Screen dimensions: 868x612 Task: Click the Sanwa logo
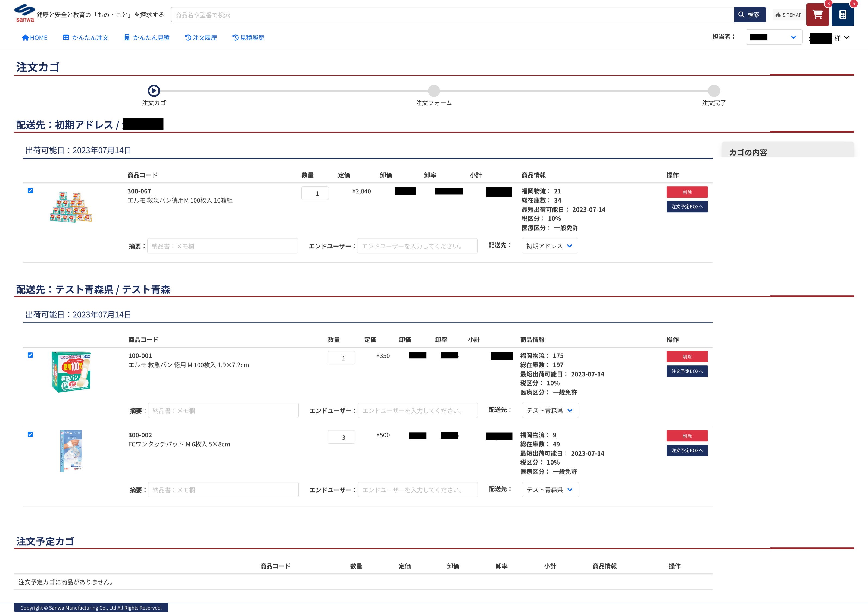pos(24,13)
